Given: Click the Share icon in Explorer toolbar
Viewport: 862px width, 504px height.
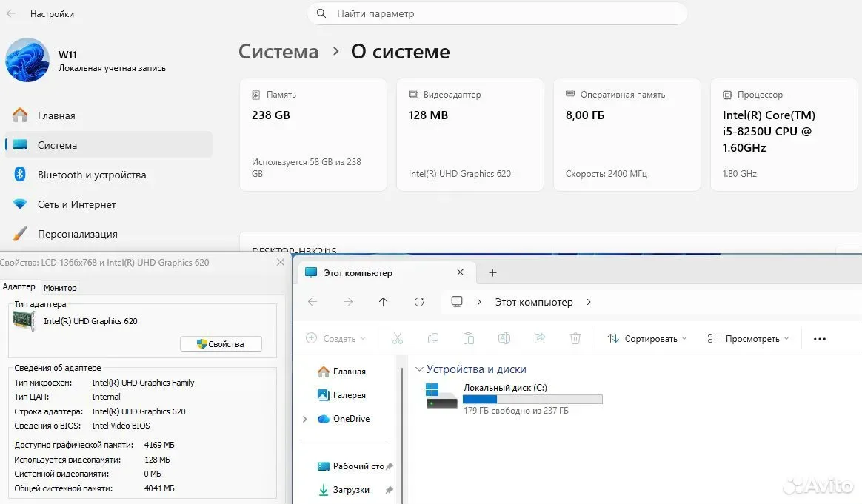Looking at the screenshot, I should [540, 338].
